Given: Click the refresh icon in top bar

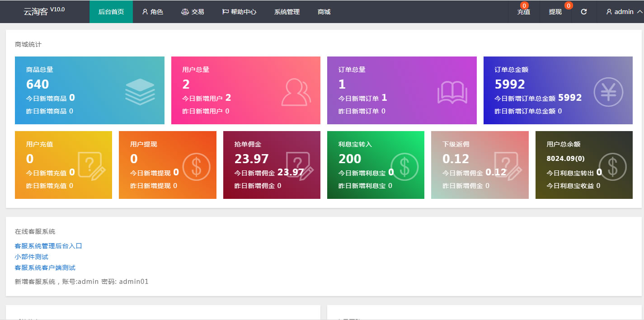Looking at the screenshot, I should pos(583,12).
